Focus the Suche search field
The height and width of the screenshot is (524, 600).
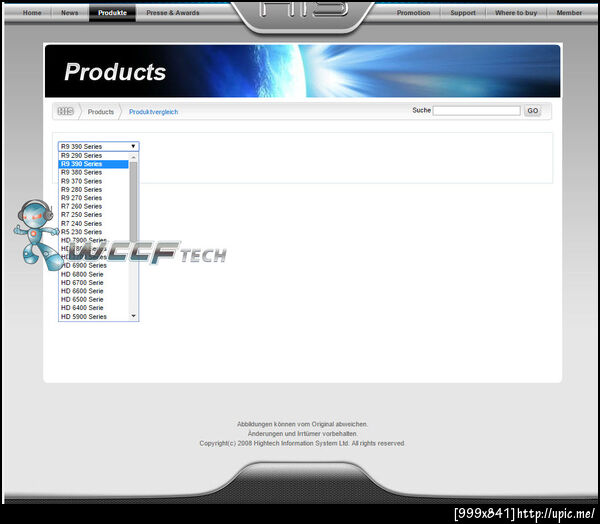tap(476, 111)
